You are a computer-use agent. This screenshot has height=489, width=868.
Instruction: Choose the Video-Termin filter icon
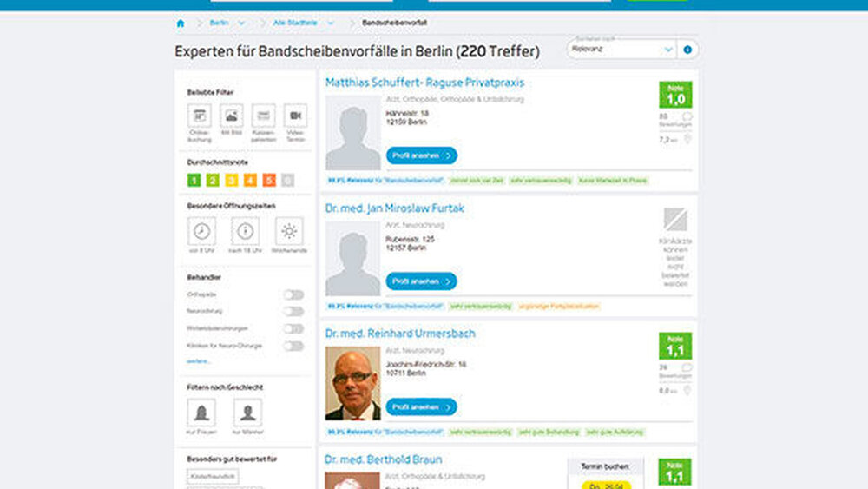(295, 116)
